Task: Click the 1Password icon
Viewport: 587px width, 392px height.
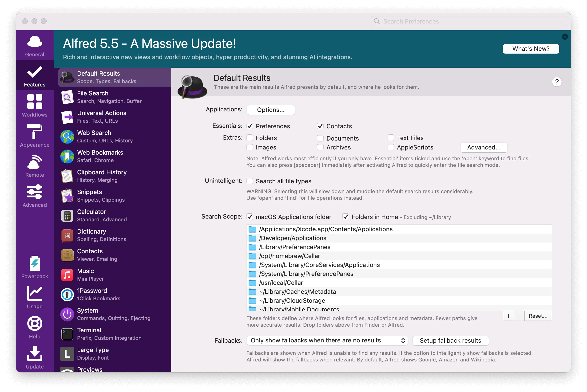Action: pyautogui.click(x=67, y=294)
